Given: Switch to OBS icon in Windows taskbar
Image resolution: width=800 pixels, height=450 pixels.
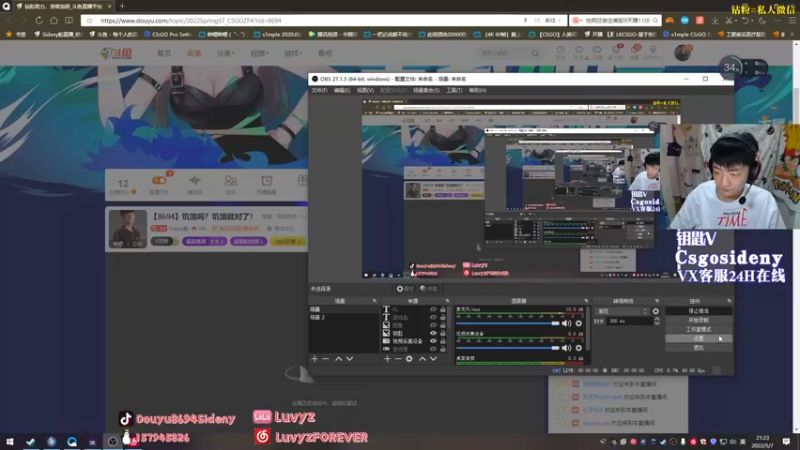Looking at the screenshot, I should [x=113, y=441].
